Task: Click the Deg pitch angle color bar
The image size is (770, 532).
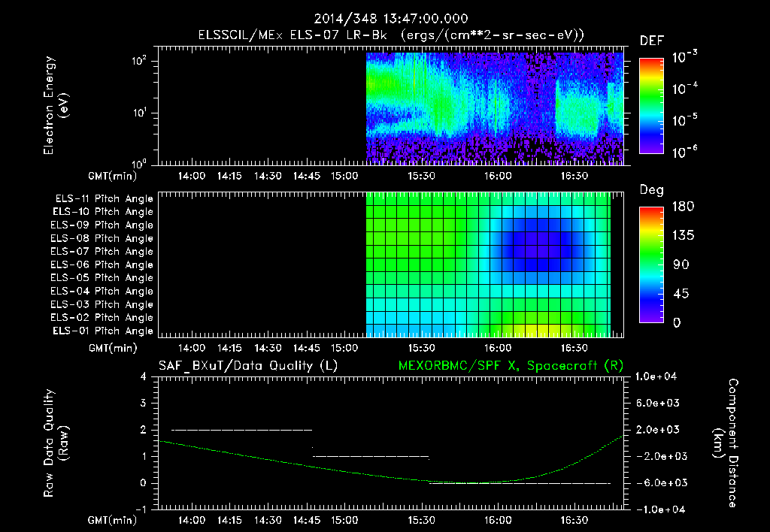Action: (651, 264)
